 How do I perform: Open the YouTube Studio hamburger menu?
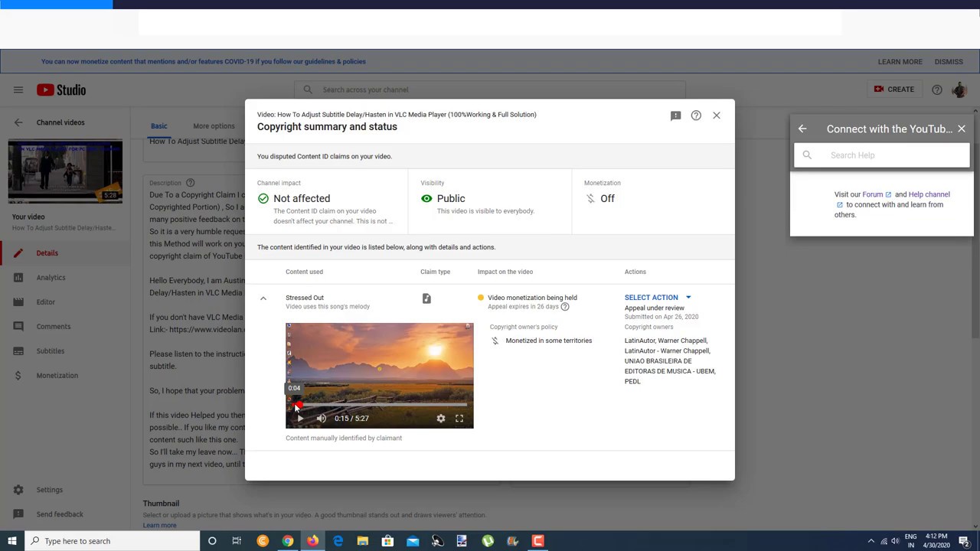point(18,90)
